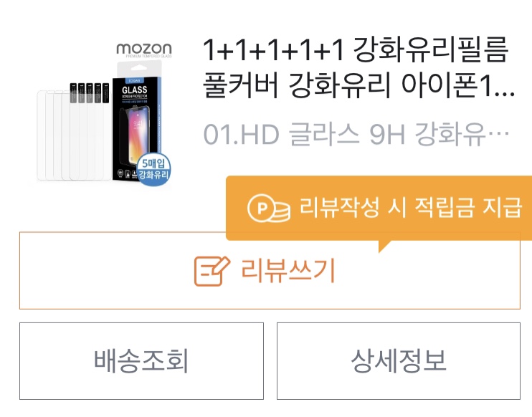Screen dimensions: 532x417
Task: Open 배송조회 delivery tracking
Action: point(141,361)
